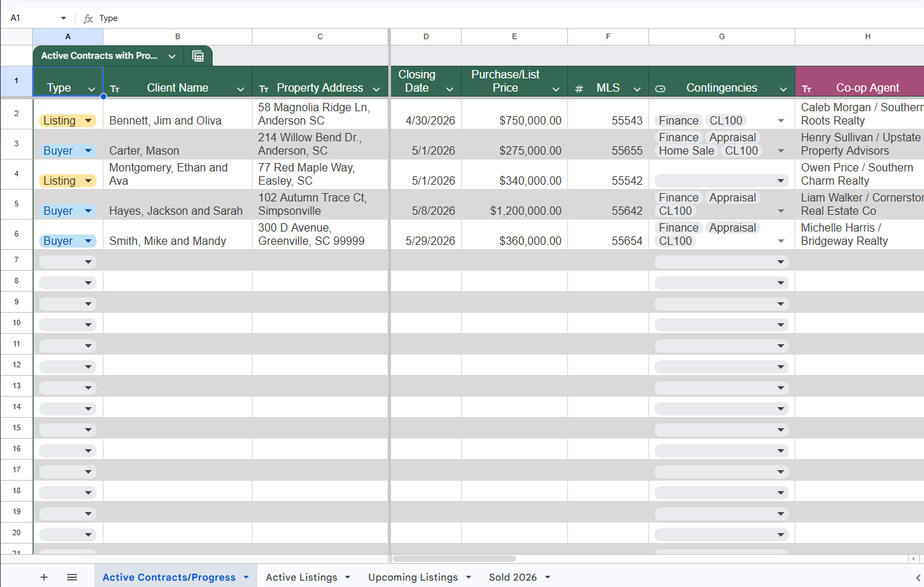Click the add sheet plus icon
The height and width of the screenshot is (587, 924).
click(44, 577)
